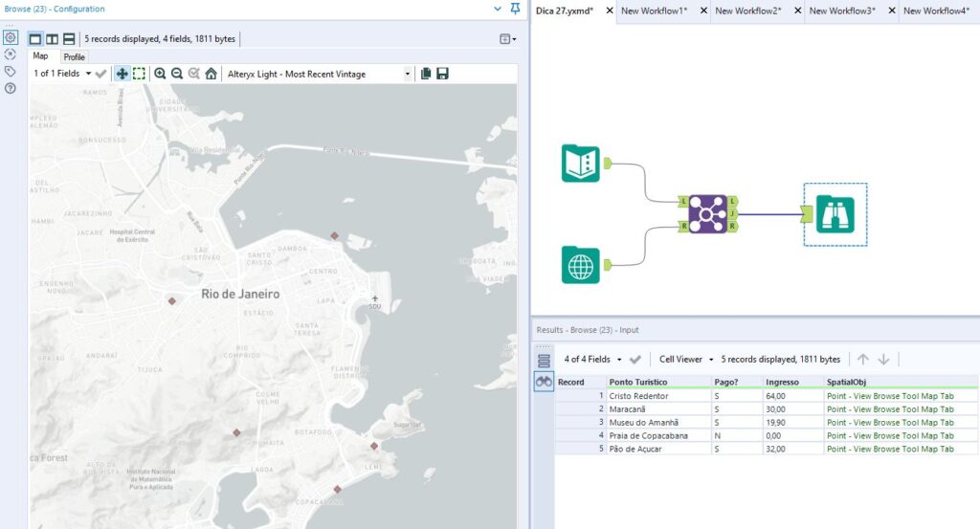Close the New Workflow2 tab
The width and height of the screenshot is (980, 529).
(797, 11)
